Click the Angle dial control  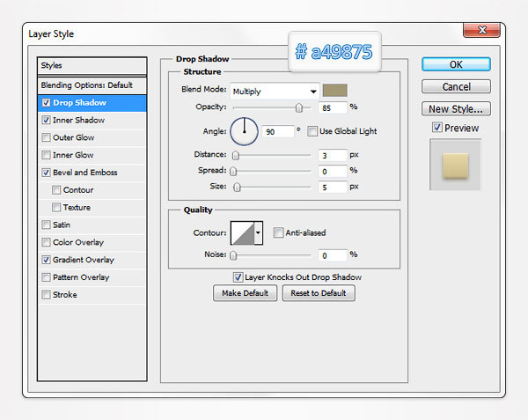(x=244, y=131)
